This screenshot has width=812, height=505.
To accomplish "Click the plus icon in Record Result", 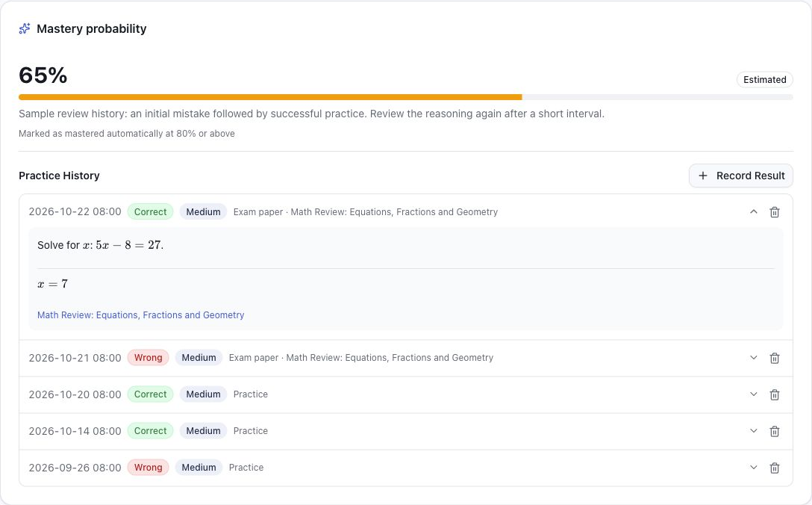I will tap(703, 176).
